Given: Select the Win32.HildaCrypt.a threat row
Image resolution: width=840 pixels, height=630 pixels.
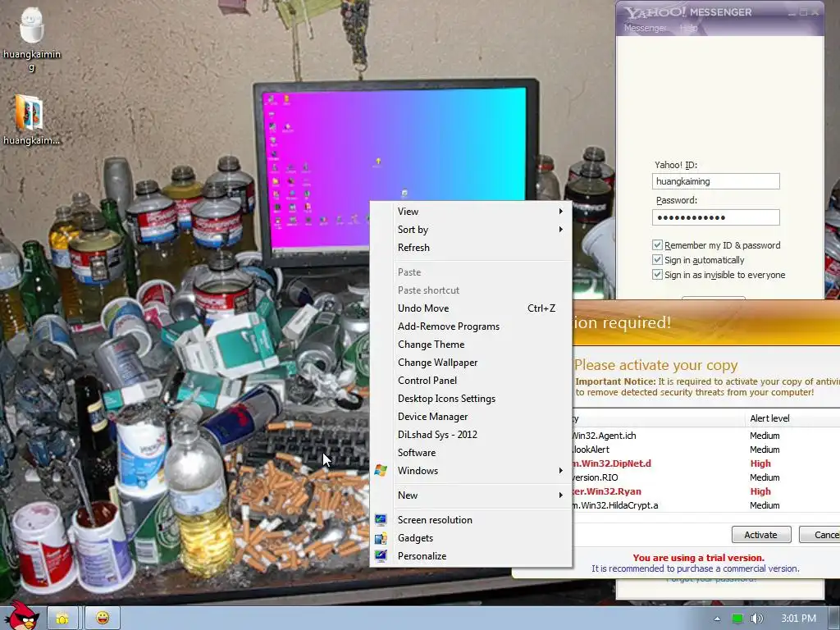Looking at the screenshot, I should pos(706,505).
